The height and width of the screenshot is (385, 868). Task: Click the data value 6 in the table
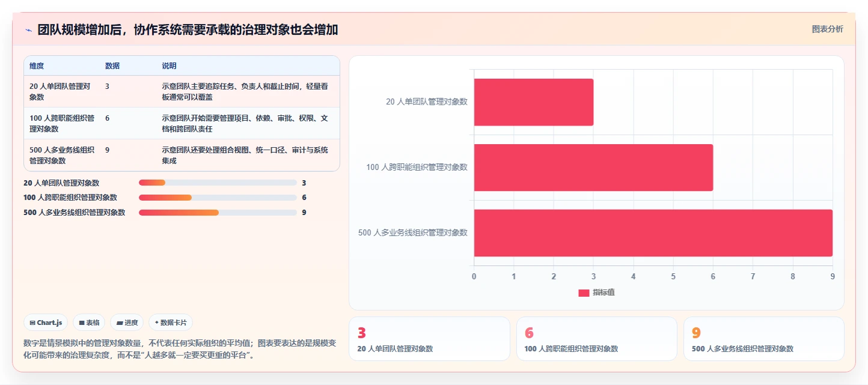pos(107,118)
